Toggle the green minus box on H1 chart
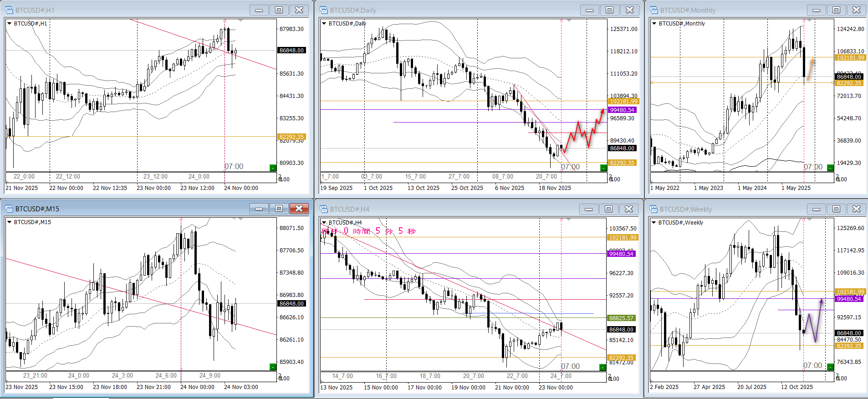The image size is (868, 399). pyautogui.click(x=273, y=168)
